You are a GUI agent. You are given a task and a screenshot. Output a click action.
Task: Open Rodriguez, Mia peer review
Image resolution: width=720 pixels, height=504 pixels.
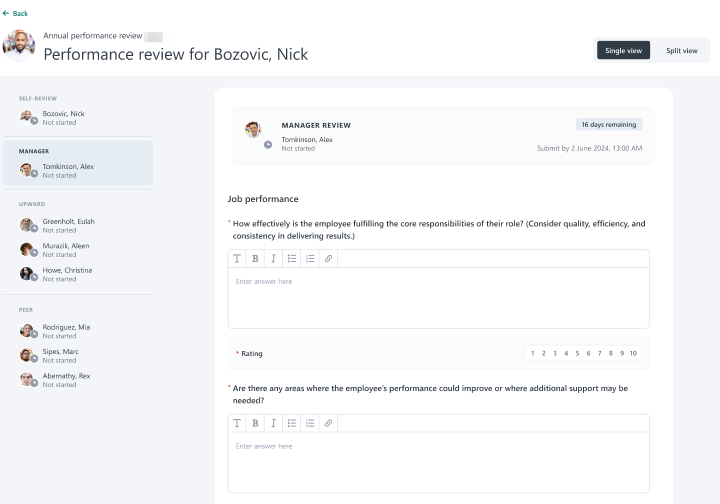point(66,331)
